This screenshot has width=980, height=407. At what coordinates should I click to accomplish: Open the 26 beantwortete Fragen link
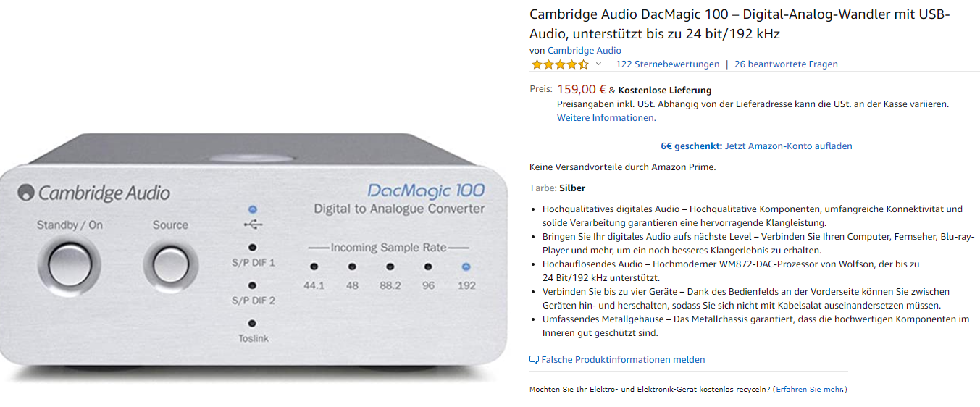tap(786, 64)
